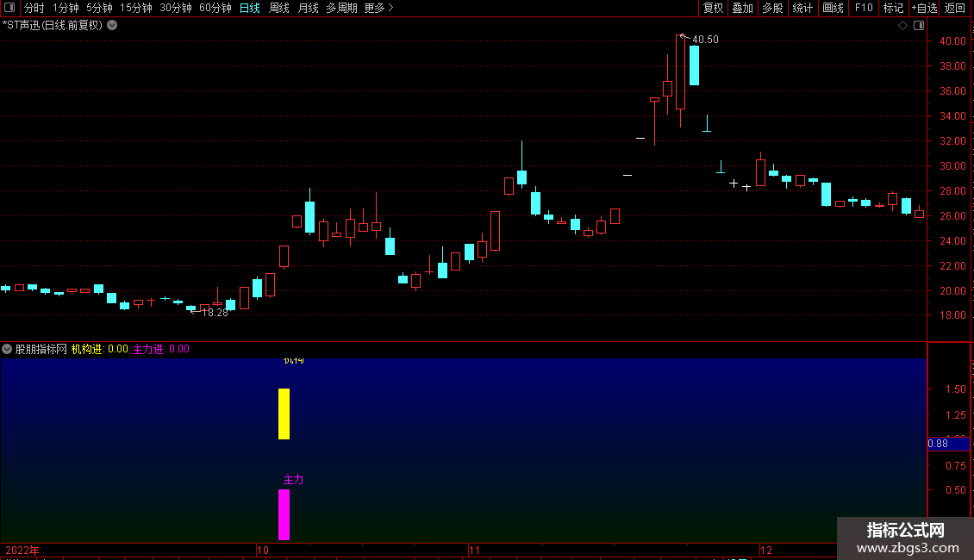The height and width of the screenshot is (560, 974).
Task: Open the 画线 drawing tools
Action: point(833,8)
